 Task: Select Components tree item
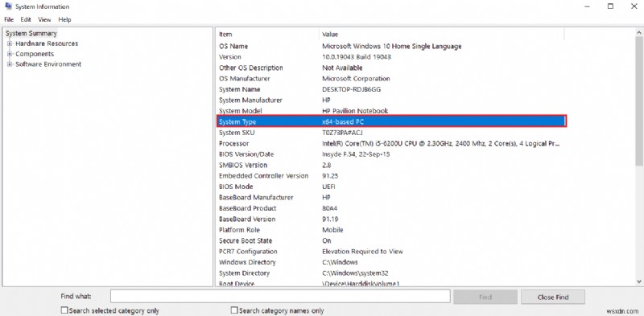point(35,54)
